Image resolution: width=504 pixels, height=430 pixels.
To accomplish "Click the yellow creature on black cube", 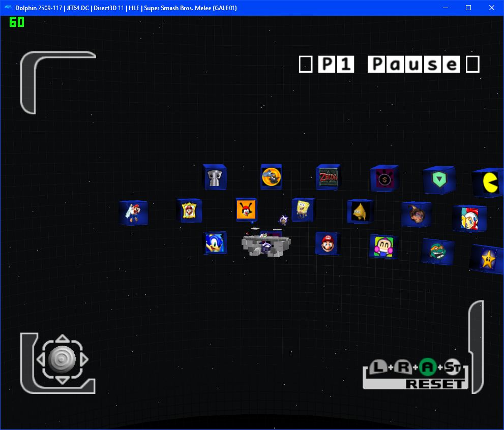I will click(x=360, y=211).
